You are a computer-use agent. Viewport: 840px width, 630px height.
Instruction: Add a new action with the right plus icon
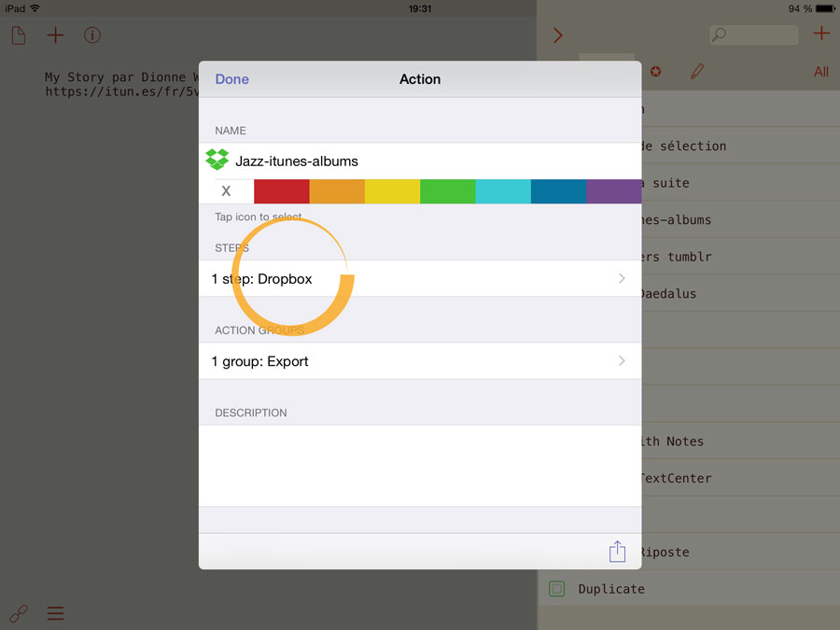821,34
